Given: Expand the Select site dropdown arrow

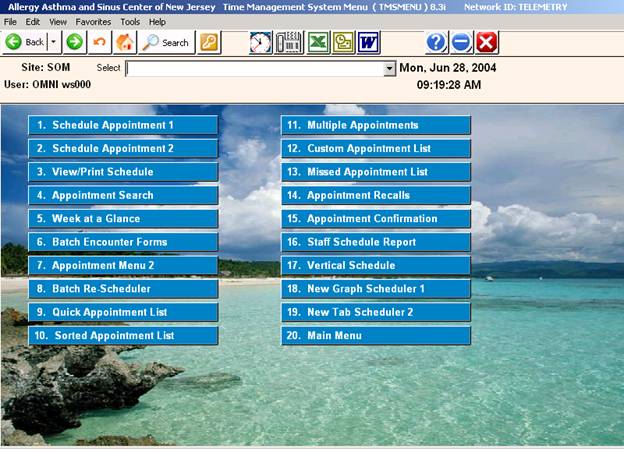Looking at the screenshot, I should 390,69.
